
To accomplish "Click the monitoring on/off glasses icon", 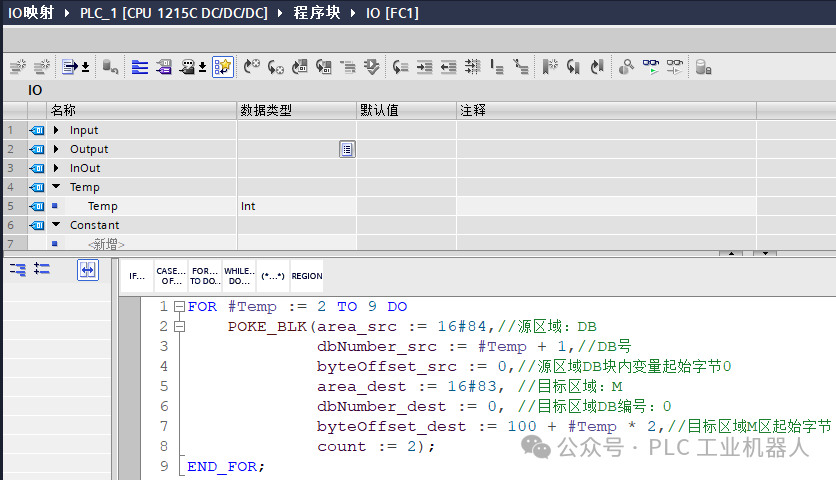I will (650, 67).
